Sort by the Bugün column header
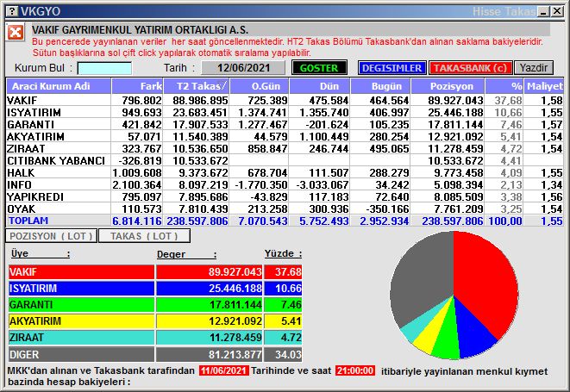Viewport: 570px width, 392px height. pyautogui.click(x=380, y=86)
